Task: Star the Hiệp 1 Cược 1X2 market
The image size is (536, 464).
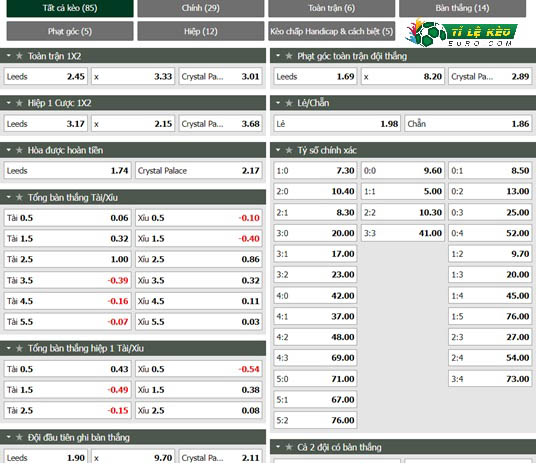Action: 19,103
